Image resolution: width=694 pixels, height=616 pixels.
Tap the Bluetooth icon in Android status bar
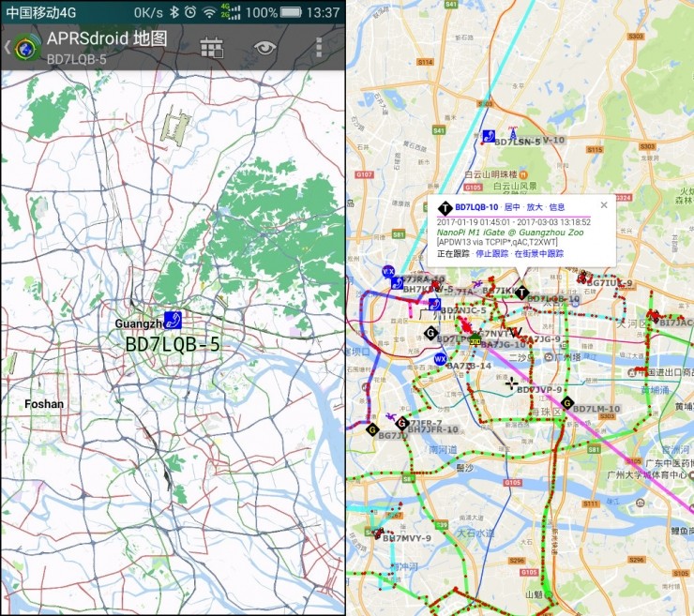click(174, 12)
